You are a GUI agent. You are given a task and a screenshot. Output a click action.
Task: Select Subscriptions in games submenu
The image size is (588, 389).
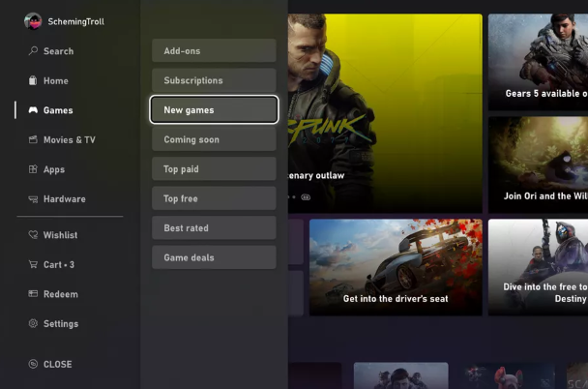pos(214,80)
